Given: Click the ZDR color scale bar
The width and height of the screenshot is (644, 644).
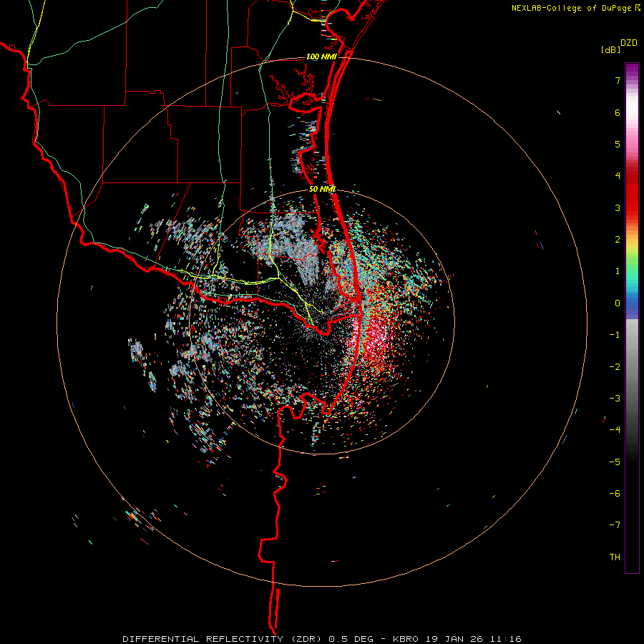Looking at the screenshot, I should tap(632, 318).
